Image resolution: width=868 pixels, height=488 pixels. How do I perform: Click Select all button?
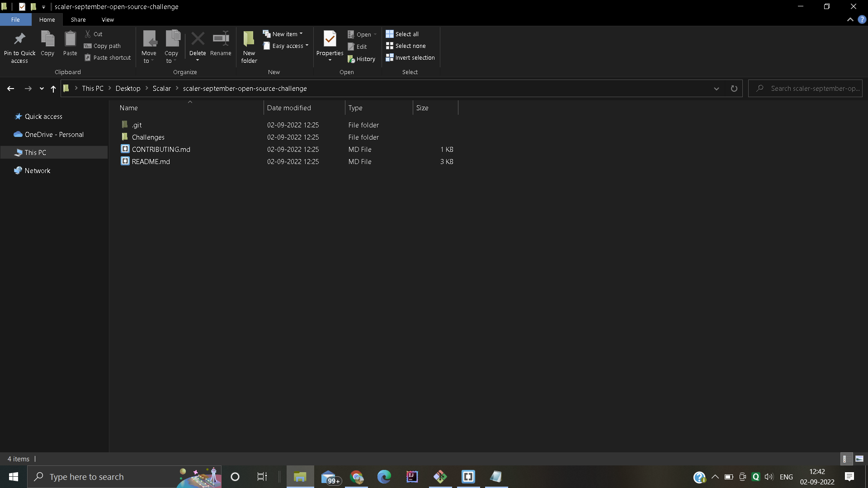pos(402,34)
